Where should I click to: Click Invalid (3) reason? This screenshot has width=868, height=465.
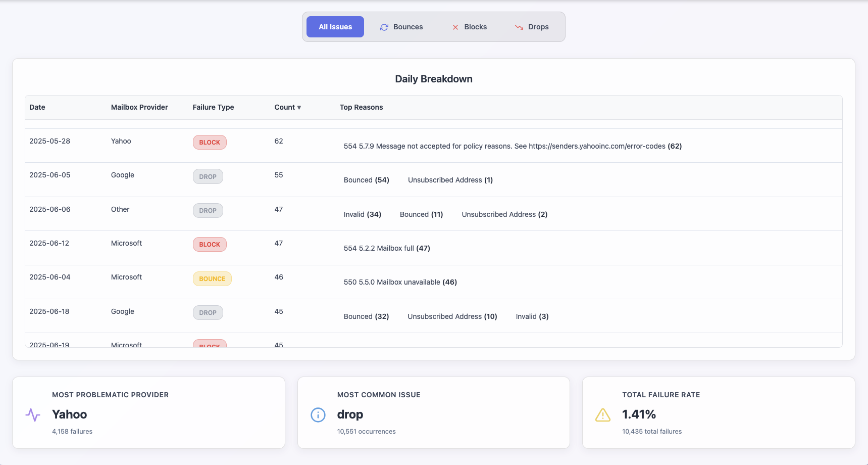(532, 316)
